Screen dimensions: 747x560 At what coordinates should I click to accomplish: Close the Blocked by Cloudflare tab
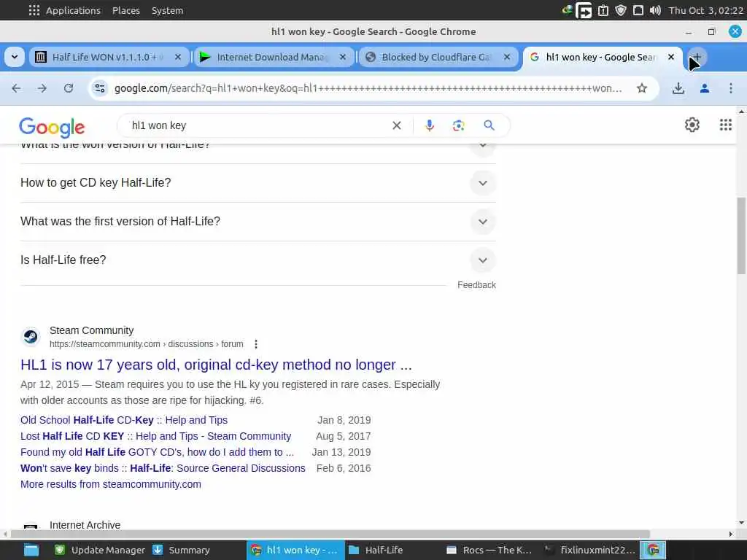507,57
